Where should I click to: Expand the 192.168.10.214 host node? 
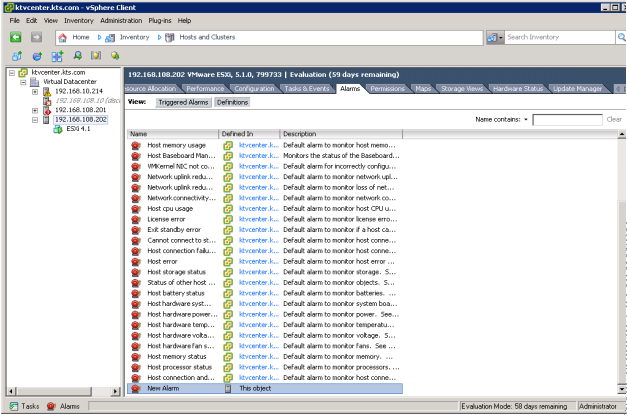35,92
